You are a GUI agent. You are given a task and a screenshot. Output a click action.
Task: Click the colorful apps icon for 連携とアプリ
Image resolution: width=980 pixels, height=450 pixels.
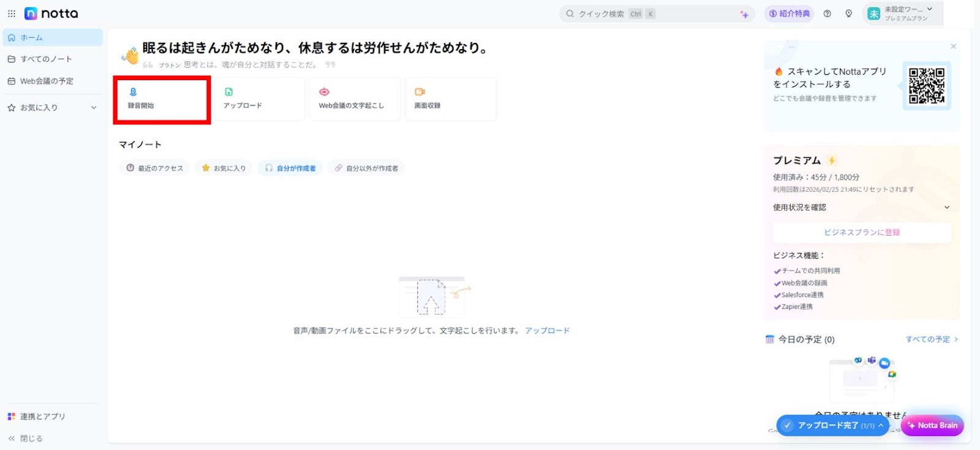(12, 416)
